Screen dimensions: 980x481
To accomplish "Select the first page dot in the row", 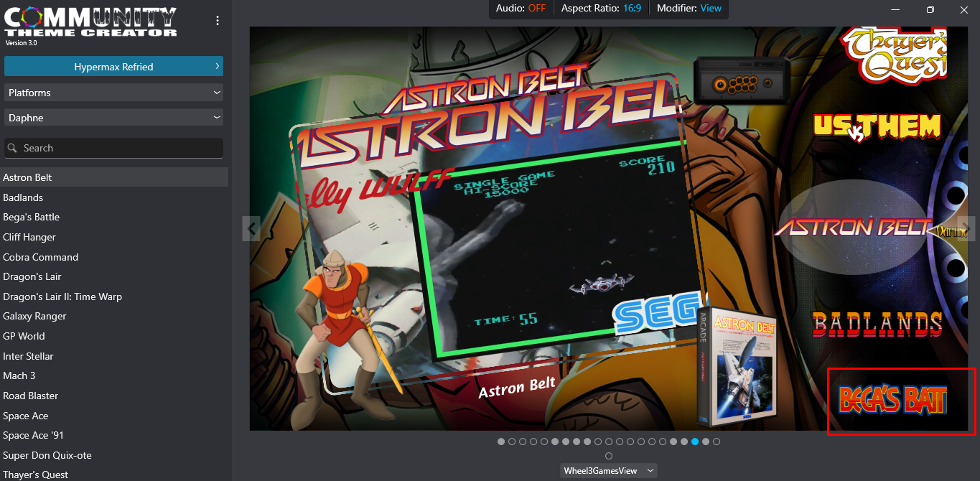I will point(501,442).
